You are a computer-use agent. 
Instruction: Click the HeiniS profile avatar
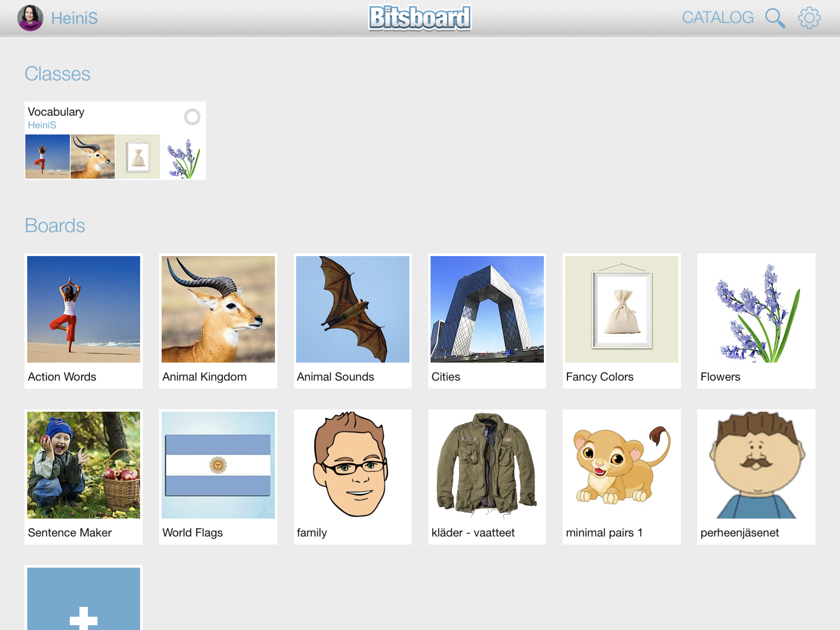(30, 18)
